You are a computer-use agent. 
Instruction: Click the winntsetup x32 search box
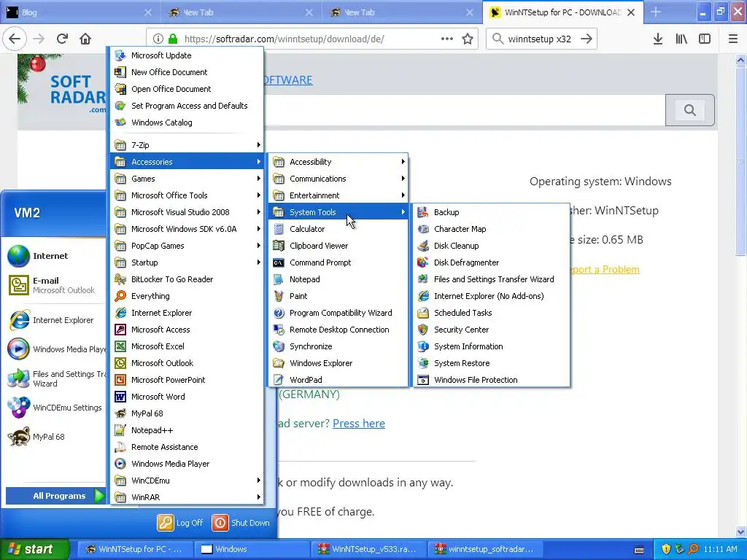541,39
